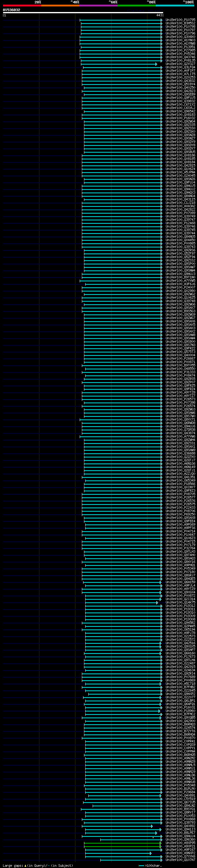Image resolution: width=197 pixels, height=868 pixels.
Task: Select hit UniRef100_P18566
Action: (x=180, y=484)
